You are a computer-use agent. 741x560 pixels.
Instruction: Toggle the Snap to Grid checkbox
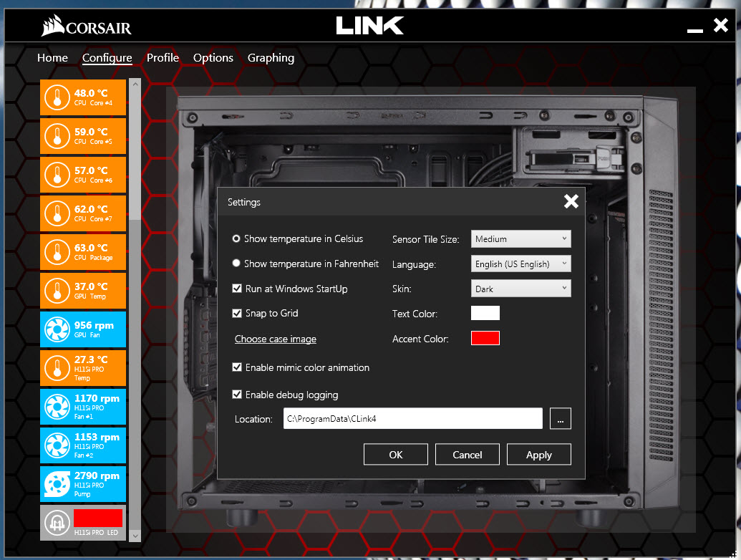click(x=237, y=313)
